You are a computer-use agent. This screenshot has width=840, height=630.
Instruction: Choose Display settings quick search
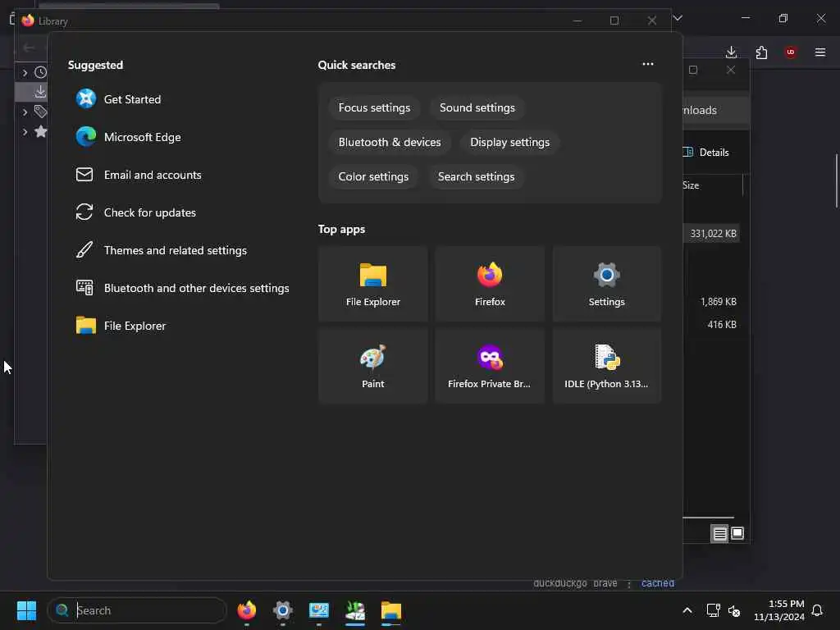(x=509, y=142)
